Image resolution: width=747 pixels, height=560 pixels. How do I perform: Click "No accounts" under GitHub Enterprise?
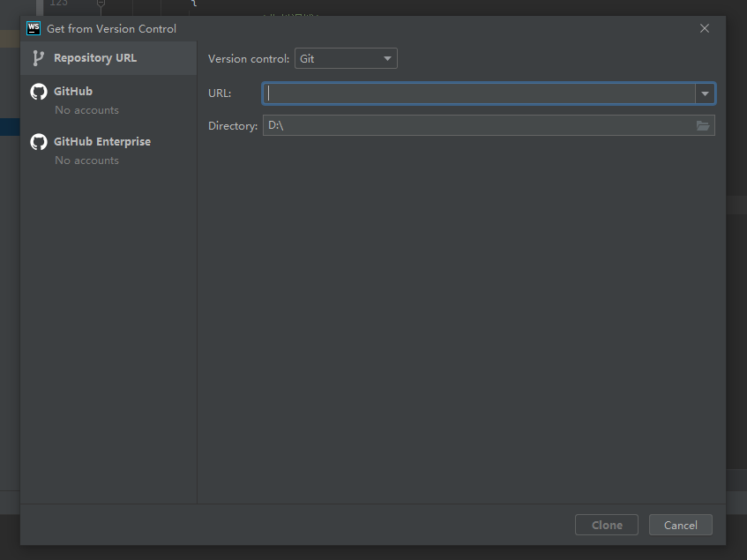pos(86,160)
